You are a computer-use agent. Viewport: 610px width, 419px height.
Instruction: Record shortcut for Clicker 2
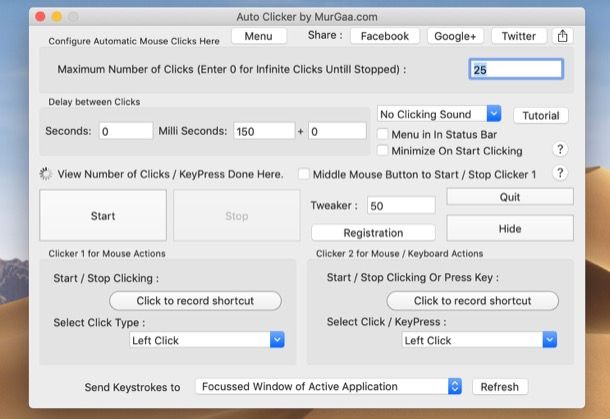coord(473,301)
